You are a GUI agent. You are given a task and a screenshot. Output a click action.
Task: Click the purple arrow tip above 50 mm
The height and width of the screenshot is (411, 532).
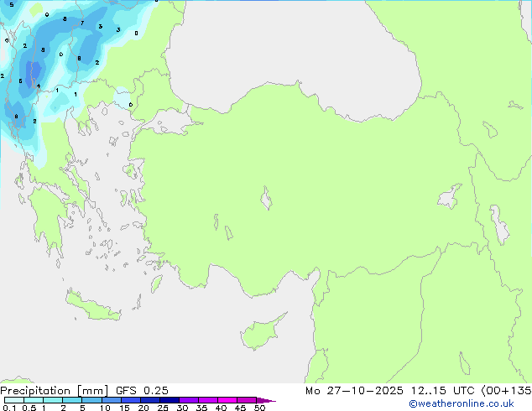pyautogui.click(x=266, y=400)
